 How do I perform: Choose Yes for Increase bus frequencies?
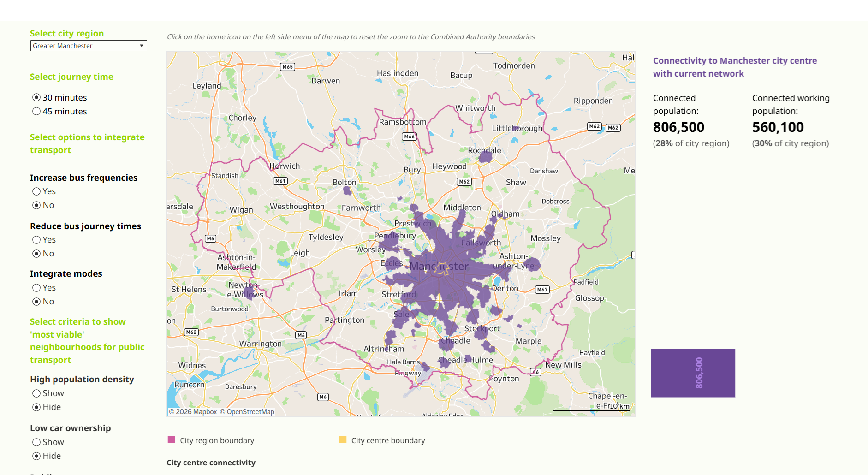click(36, 191)
